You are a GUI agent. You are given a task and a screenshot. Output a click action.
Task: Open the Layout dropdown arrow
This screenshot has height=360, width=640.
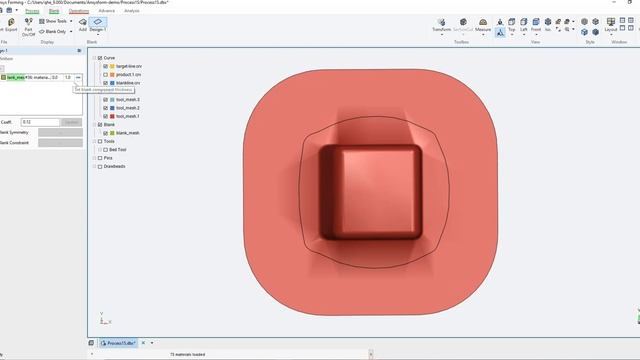611,35
